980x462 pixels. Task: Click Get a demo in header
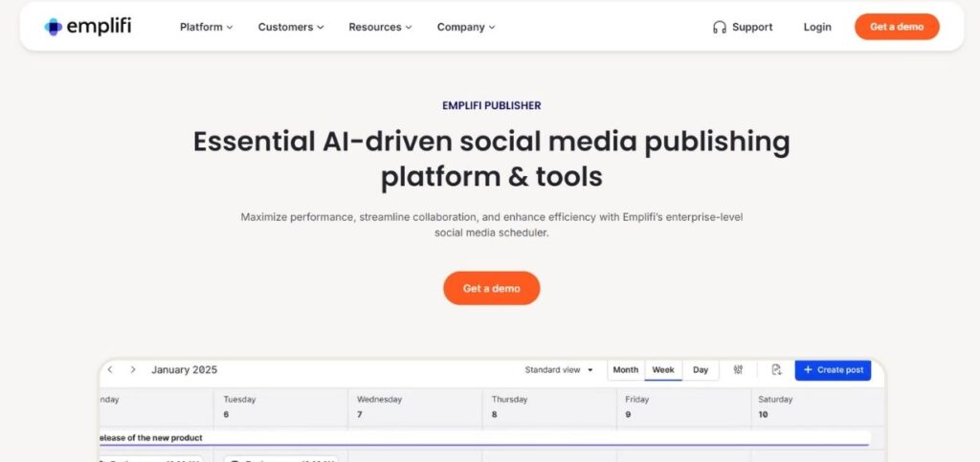pyautogui.click(x=897, y=27)
